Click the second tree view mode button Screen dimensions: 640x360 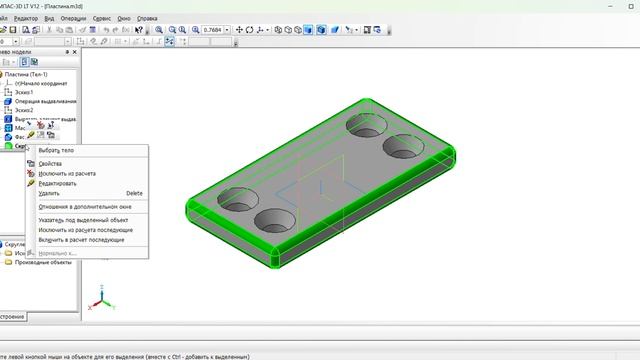pyautogui.click(x=34, y=62)
